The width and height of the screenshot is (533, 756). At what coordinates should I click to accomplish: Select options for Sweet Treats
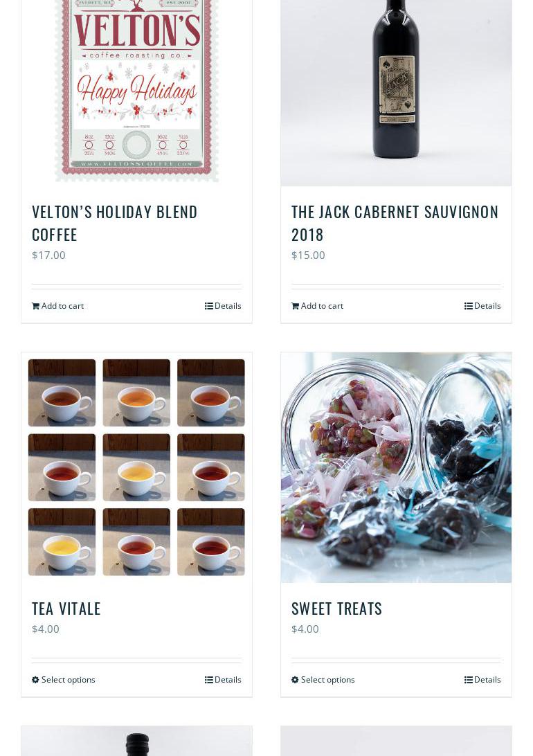[x=323, y=679]
